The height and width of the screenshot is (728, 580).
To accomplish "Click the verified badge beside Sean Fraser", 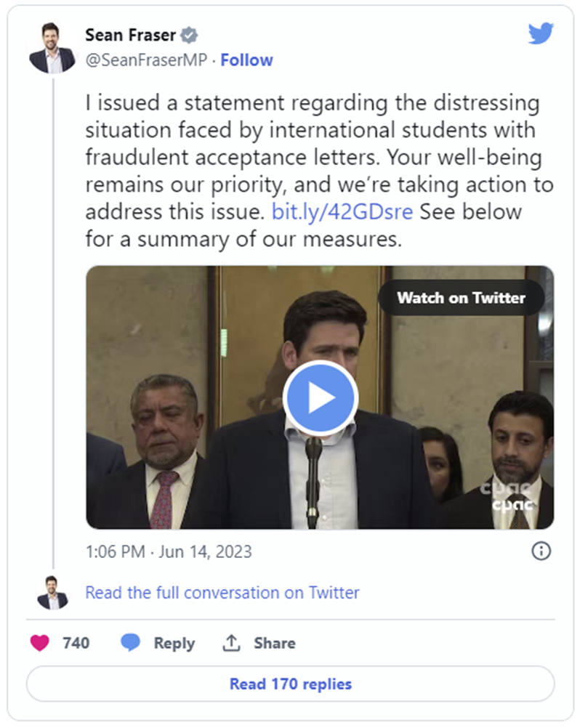I will [189, 35].
